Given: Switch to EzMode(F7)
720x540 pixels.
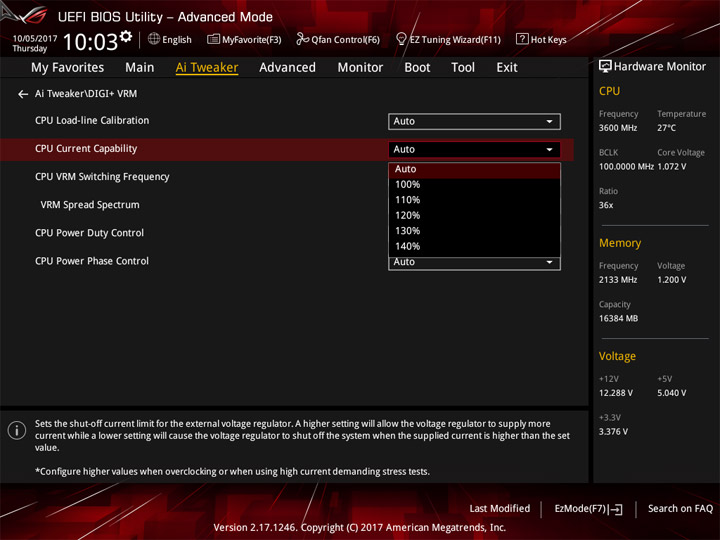Looking at the screenshot, I should [588, 509].
